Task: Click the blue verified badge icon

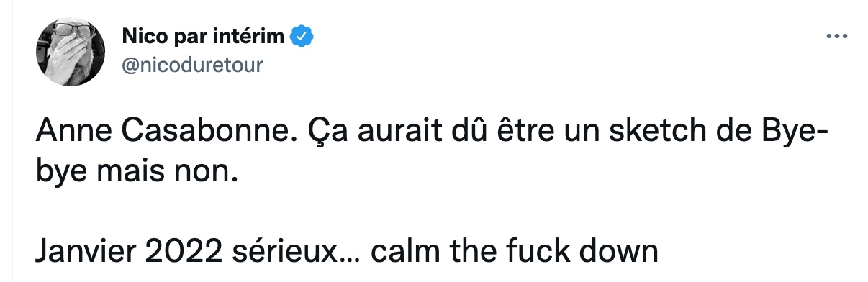Action: coord(299,36)
